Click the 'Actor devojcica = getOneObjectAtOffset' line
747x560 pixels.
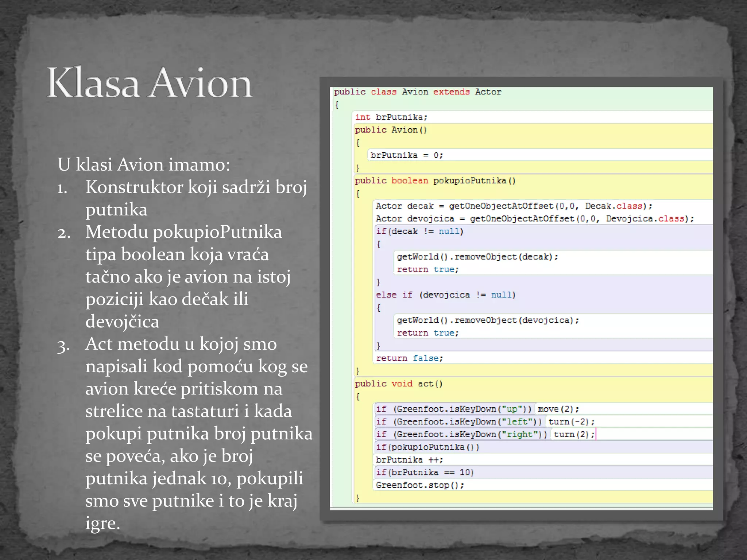[534, 219]
